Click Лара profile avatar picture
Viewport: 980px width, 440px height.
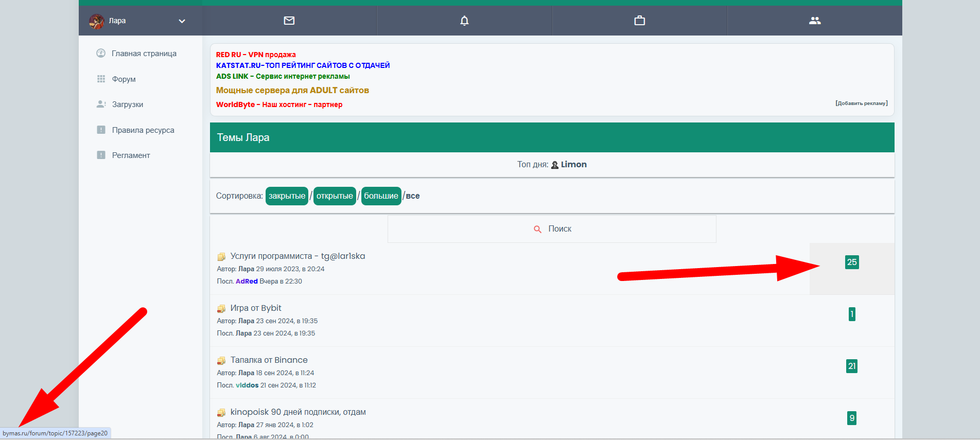click(97, 21)
